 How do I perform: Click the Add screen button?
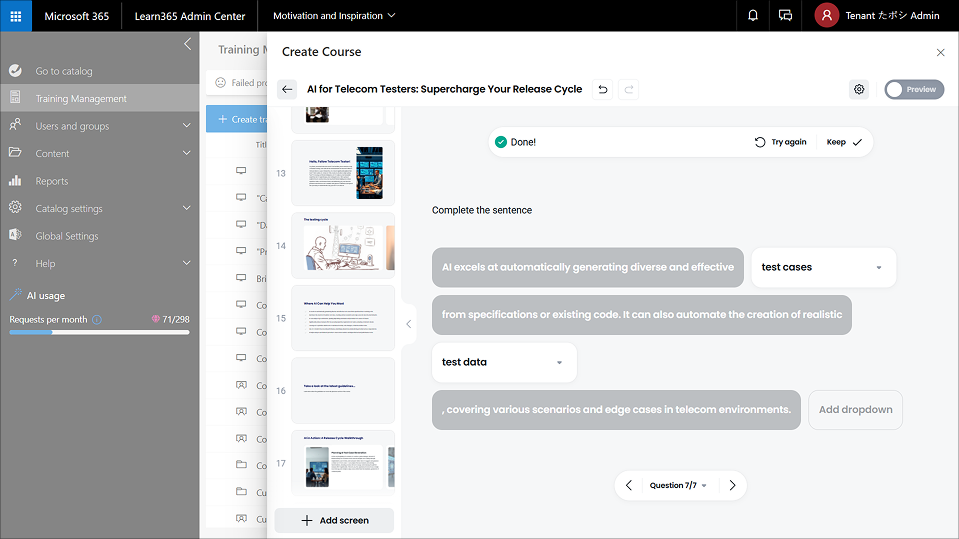pyautogui.click(x=334, y=520)
